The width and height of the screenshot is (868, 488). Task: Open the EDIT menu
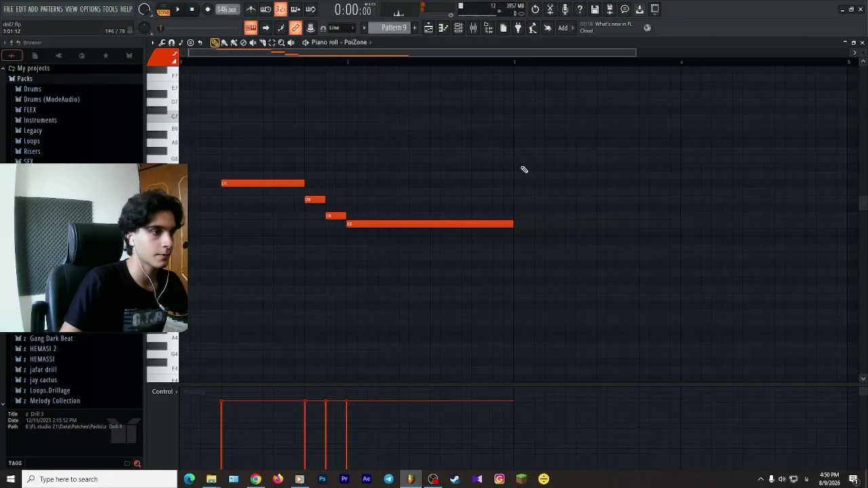pos(21,9)
